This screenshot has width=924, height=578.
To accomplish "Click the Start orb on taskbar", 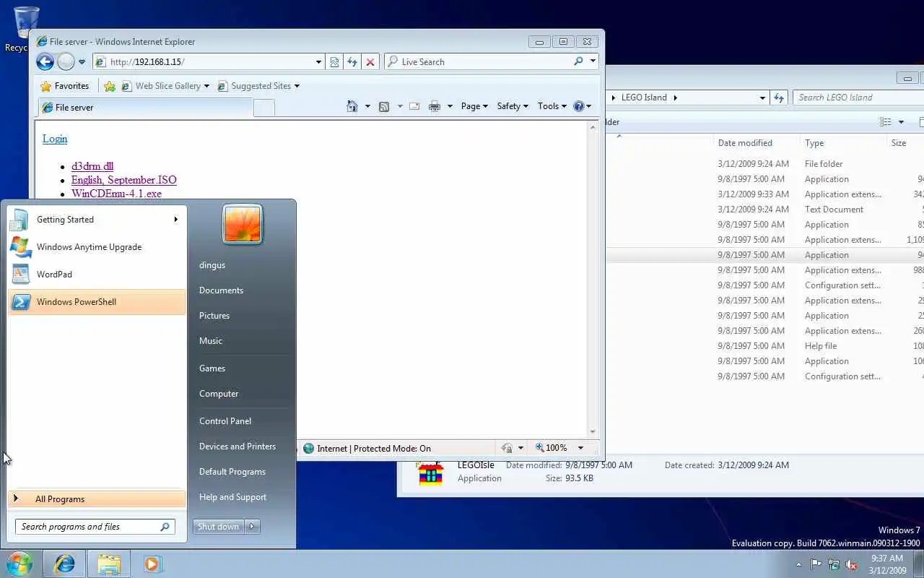I will [x=19, y=564].
